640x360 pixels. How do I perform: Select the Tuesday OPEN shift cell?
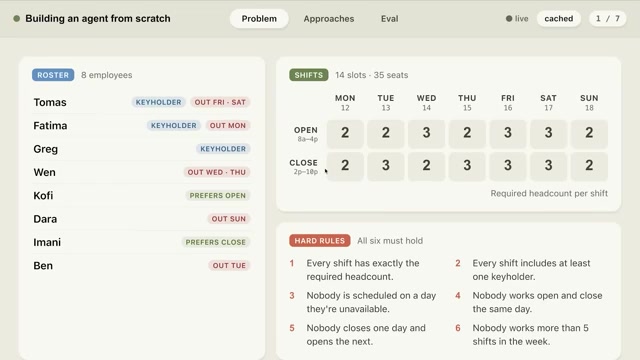[x=386, y=134]
